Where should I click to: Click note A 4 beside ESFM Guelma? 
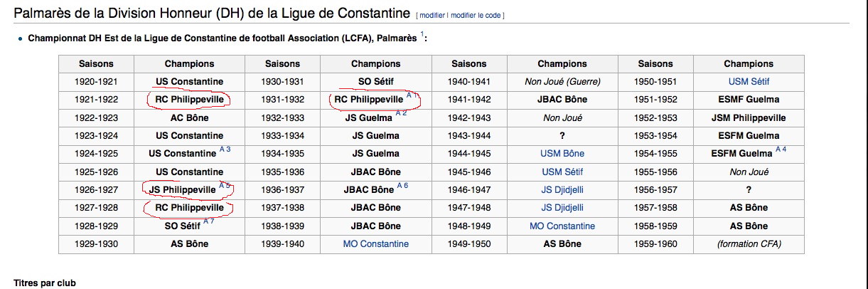[x=781, y=149]
